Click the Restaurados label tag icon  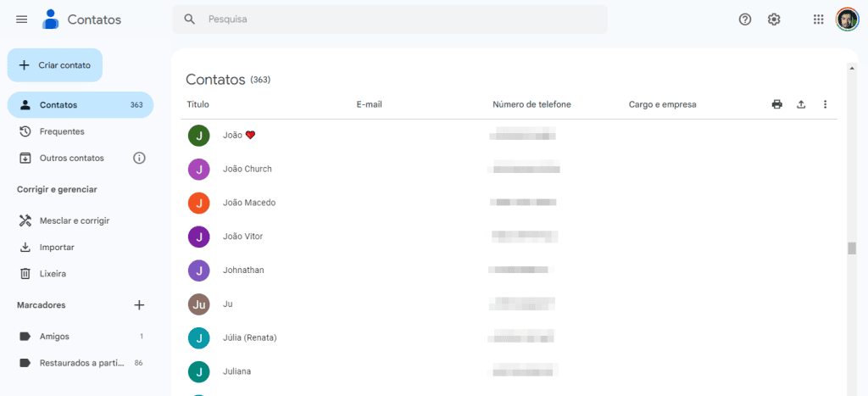[25, 363]
